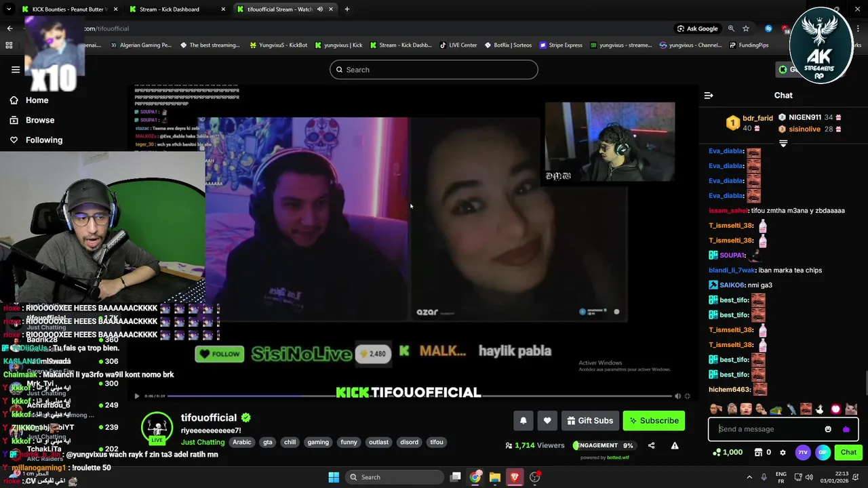The width and height of the screenshot is (868, 488).
Task: Open chat settings gear
Action: [783, 452]
